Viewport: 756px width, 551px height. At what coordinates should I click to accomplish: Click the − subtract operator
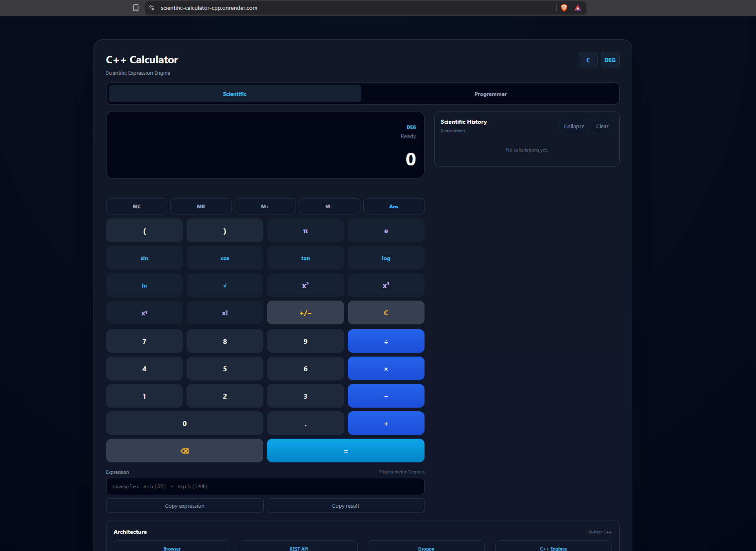click(386, 396)
